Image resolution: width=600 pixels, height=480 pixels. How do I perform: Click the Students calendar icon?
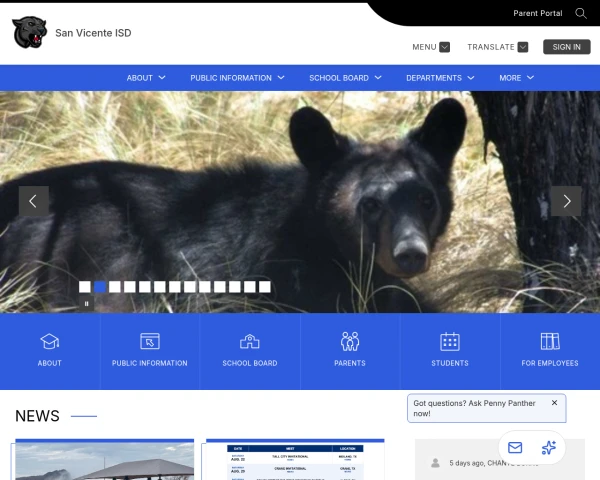click(450, 341)
